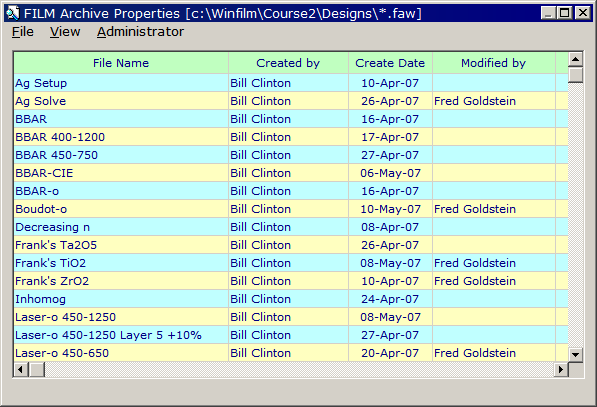
Task: Select the Ag Setup file row
Action: (x=291, y=83)
